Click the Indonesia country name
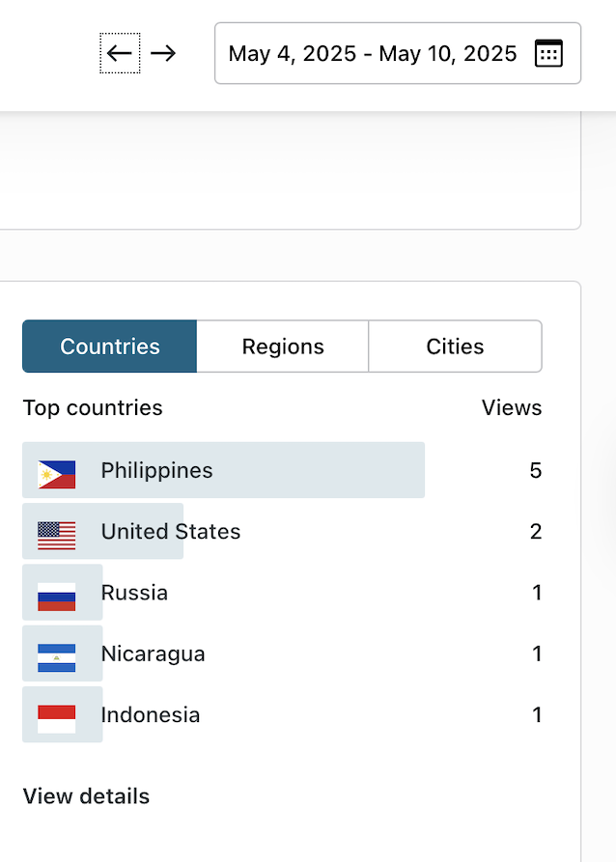This screenshot has width=616, height=862. coord(151,715)
